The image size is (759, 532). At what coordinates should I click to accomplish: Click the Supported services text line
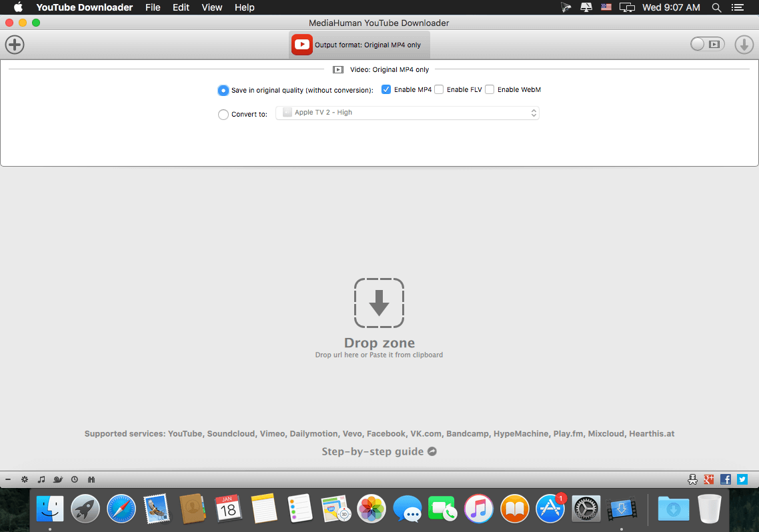point(379,434)
